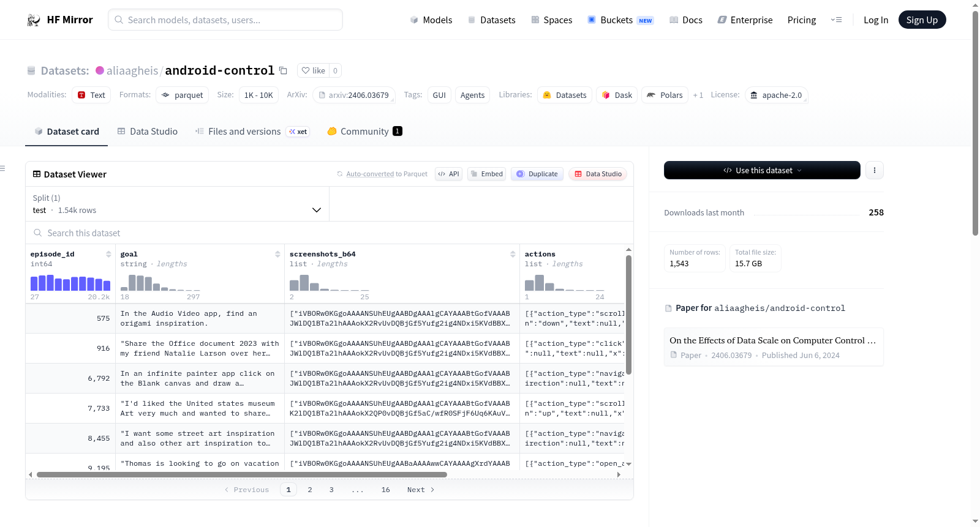Sort by the goal column
The width and height of the screenshot is (980, 527).
pos(277,254)
